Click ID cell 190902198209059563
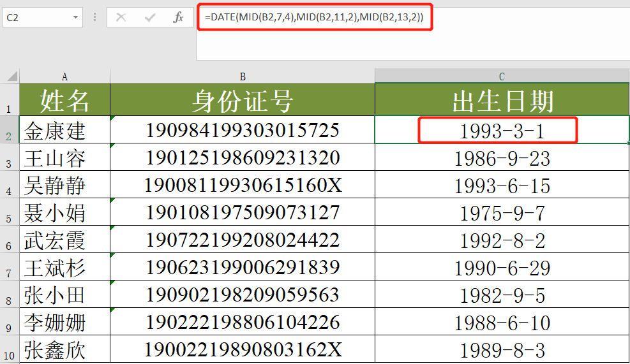Viewport: 630px width, 364px height. [x=243, y=294]
